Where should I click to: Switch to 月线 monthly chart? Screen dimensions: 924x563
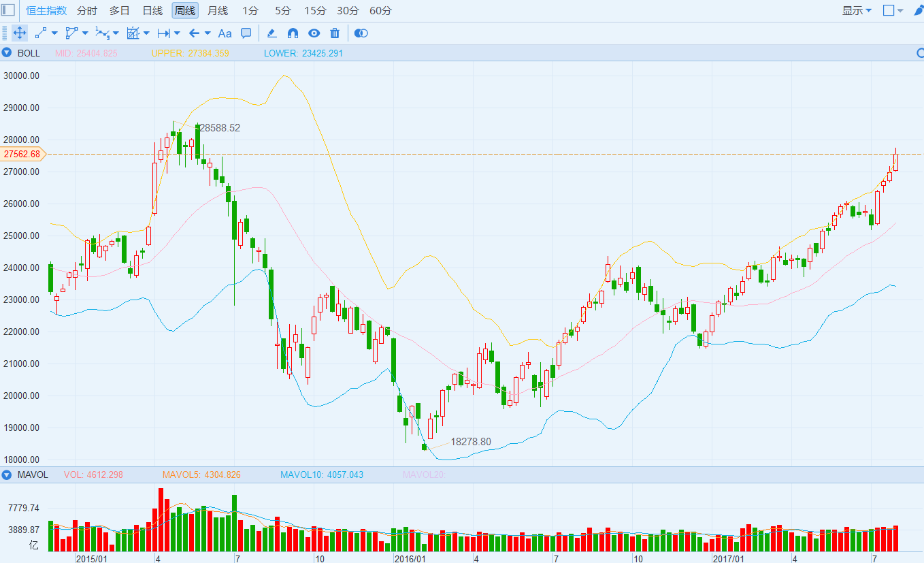[218, 10]
